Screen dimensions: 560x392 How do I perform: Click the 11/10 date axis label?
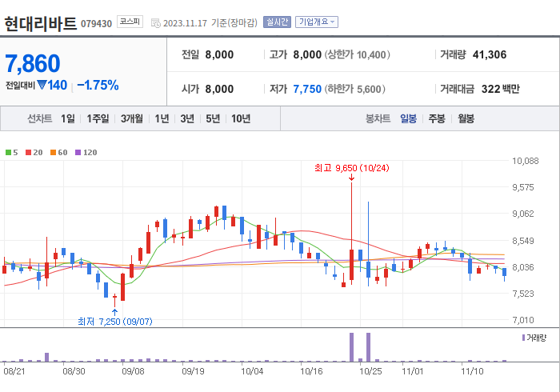[472, 371]
